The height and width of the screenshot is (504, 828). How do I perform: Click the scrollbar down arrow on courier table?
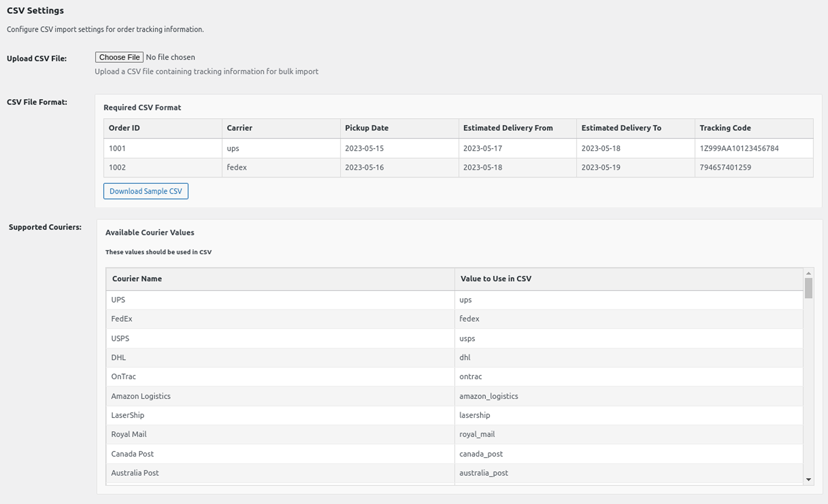pos(808,480)
